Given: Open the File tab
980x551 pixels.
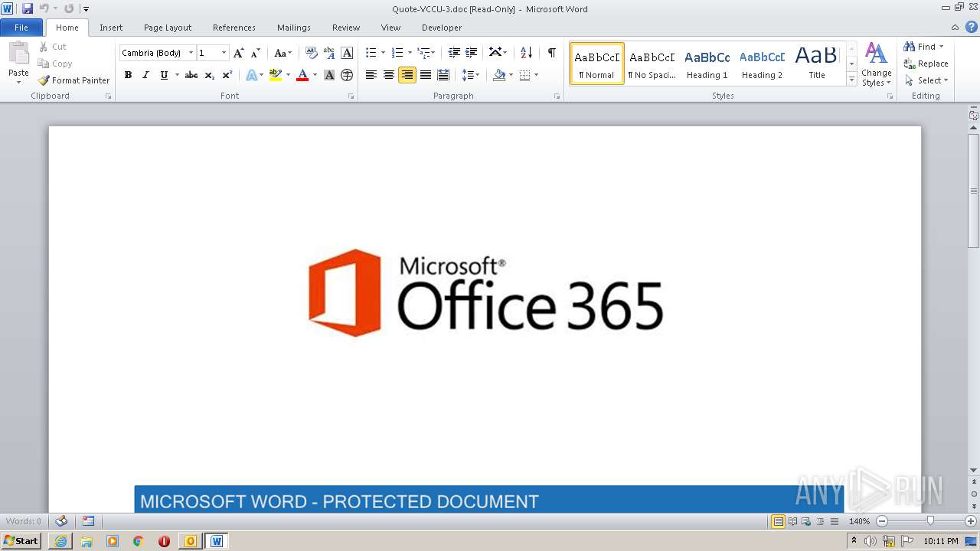Looking at the screenshot, I should (x=21, y=28).
